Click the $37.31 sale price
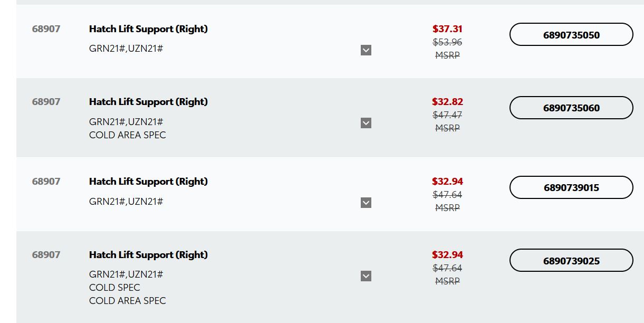Image resolution: width=644 pixels, height=323 pixels. pos(447,29)
